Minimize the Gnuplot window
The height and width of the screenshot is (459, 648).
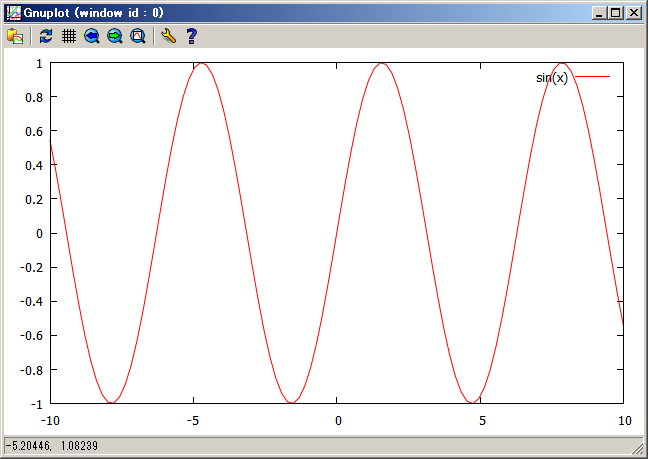coord(599,13)
